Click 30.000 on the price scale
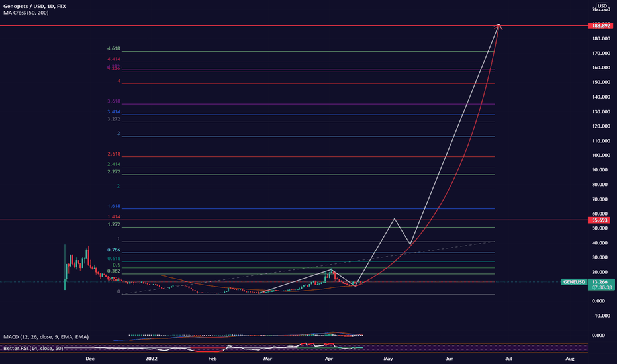This screenshot has width=617, height=364. pos(600,257)
